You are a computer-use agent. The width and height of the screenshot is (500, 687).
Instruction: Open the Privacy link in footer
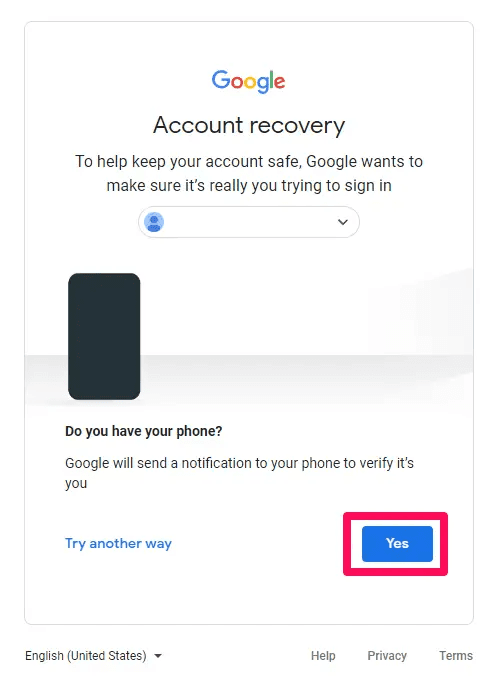coord(387,655)
